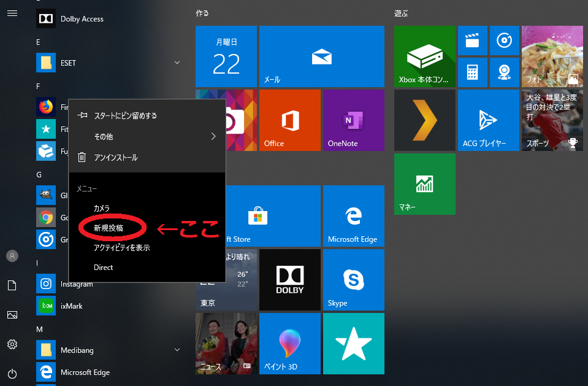Select カメラ in the jump list

(x=147, y=208)
